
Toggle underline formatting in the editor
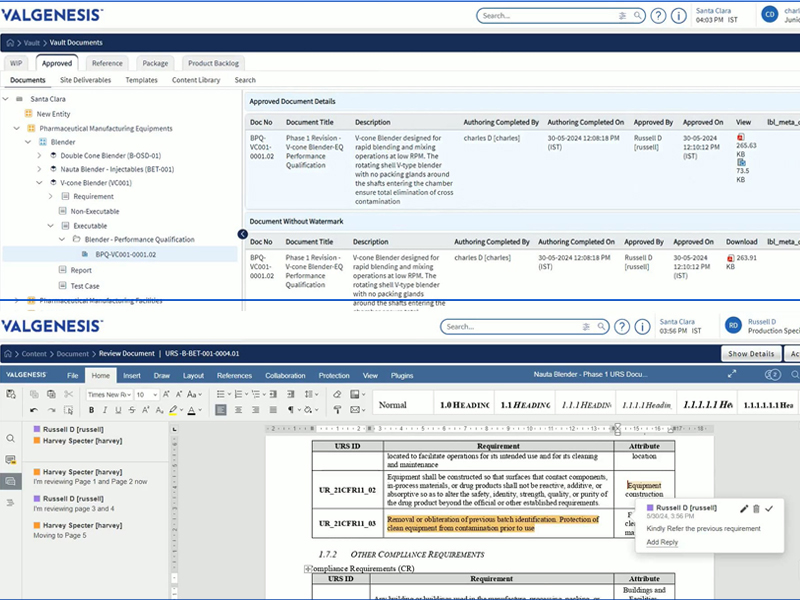click(119, 410)
